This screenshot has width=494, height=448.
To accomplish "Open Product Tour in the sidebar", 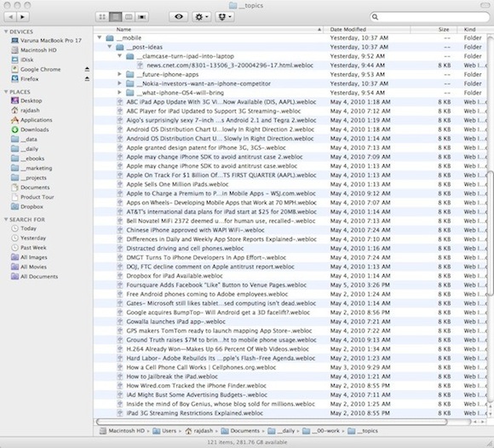I will [32, 197].
